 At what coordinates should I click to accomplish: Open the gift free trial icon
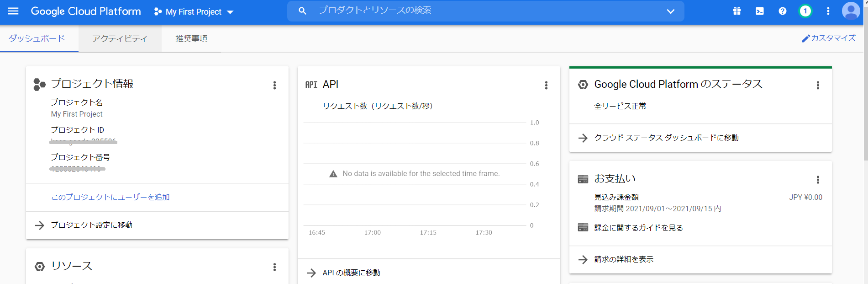click(736, 11)
